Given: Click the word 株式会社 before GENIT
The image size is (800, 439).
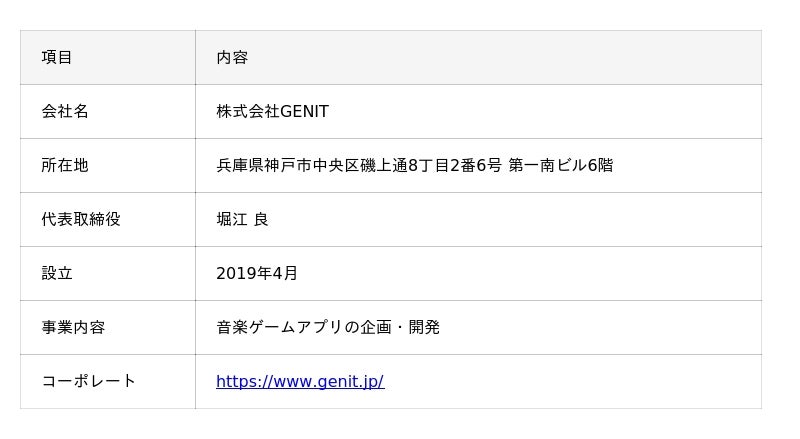Looking at the screenshot, I should point(248,111).
